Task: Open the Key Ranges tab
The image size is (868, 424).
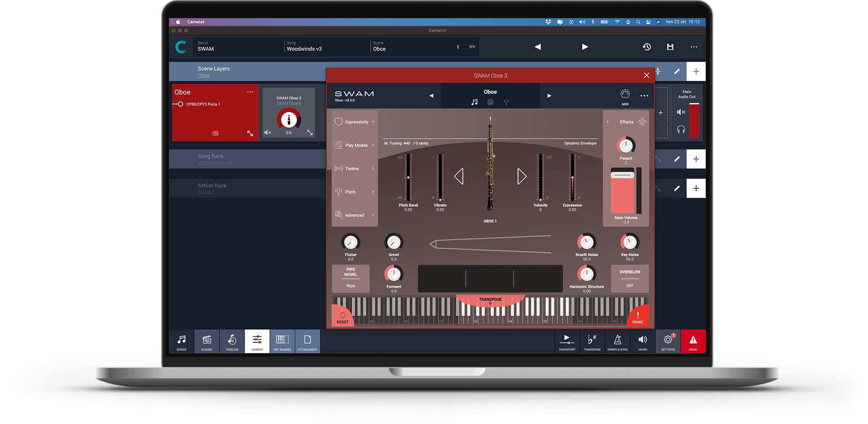Action: (283, 341)
